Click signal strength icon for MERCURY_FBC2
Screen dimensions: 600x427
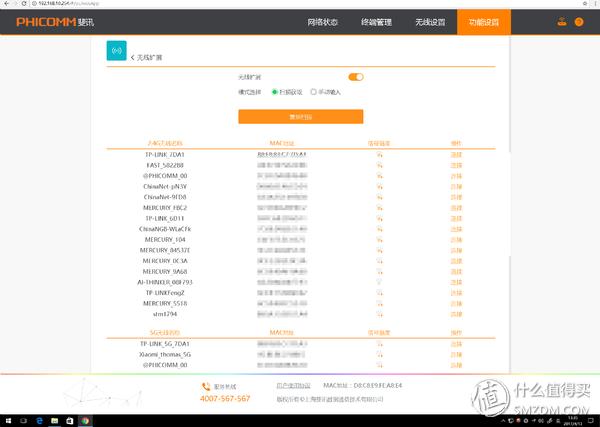(379, 208)
